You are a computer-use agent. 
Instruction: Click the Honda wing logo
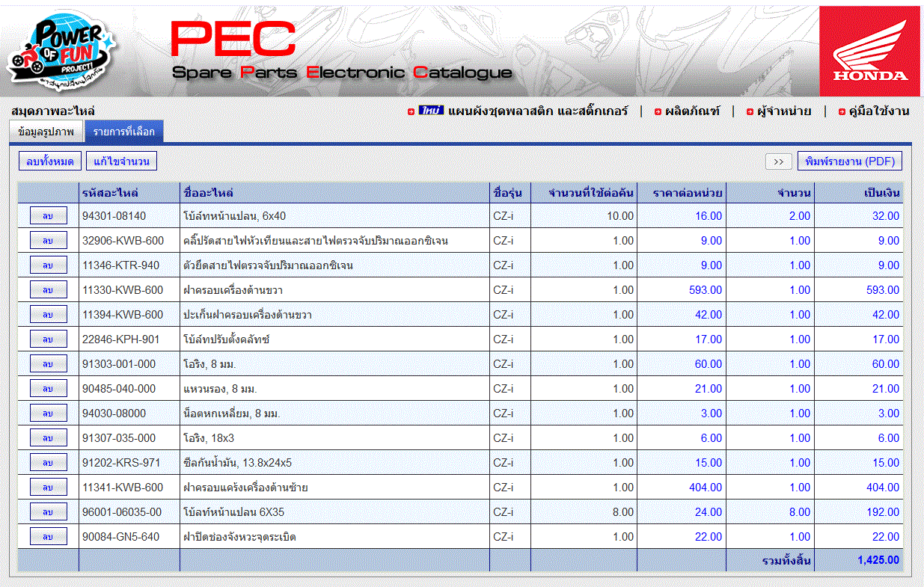870,52
